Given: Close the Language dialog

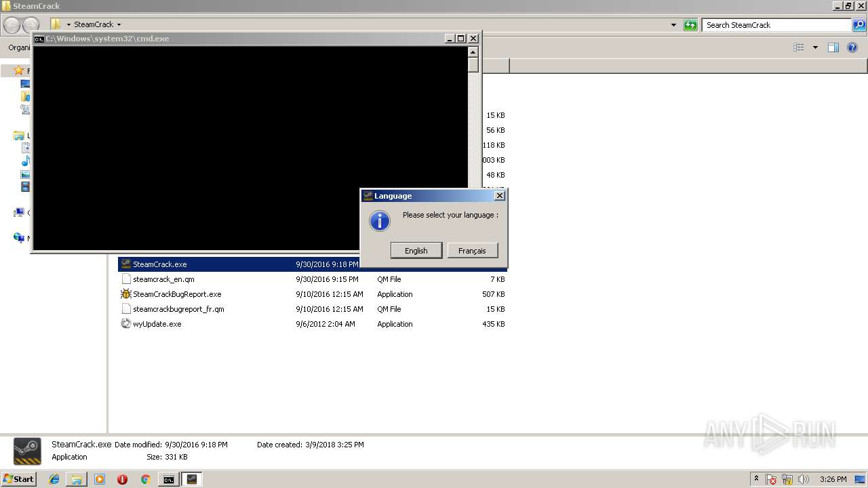Looking at the screenshot, I should [499, 196].
